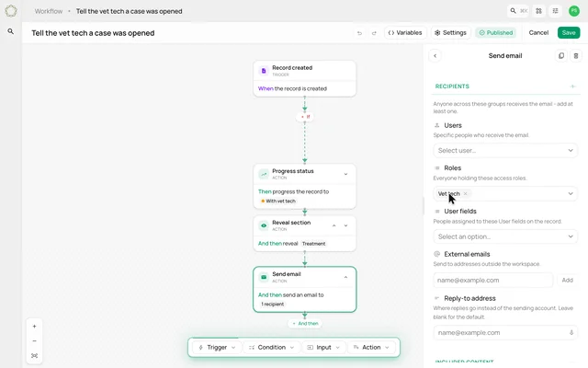The height and width of the screenshot is (368, 588).
Task: Click the variable insert icon in Reply-to field
Action: [571, 333]
